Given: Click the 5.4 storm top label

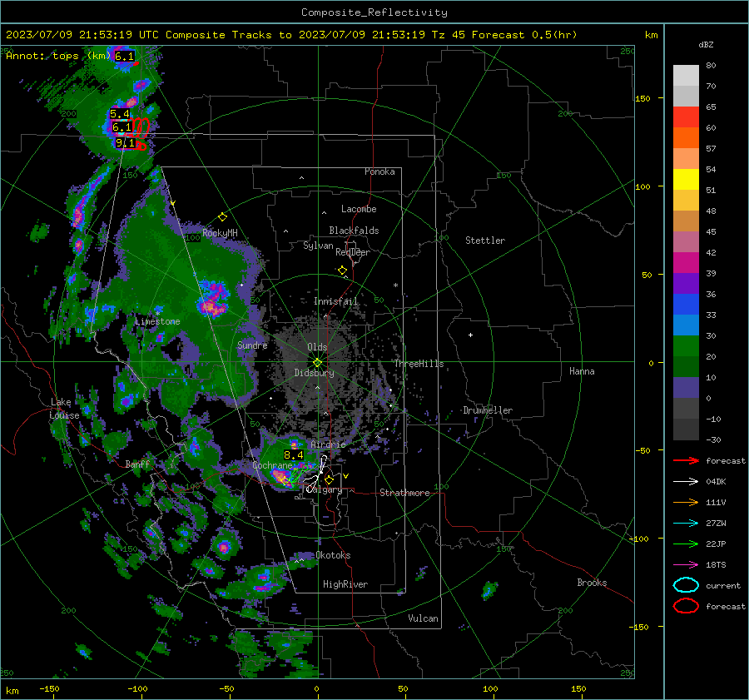Looking at the screenshot, I should pyautogui.click(x=119, y=114).
